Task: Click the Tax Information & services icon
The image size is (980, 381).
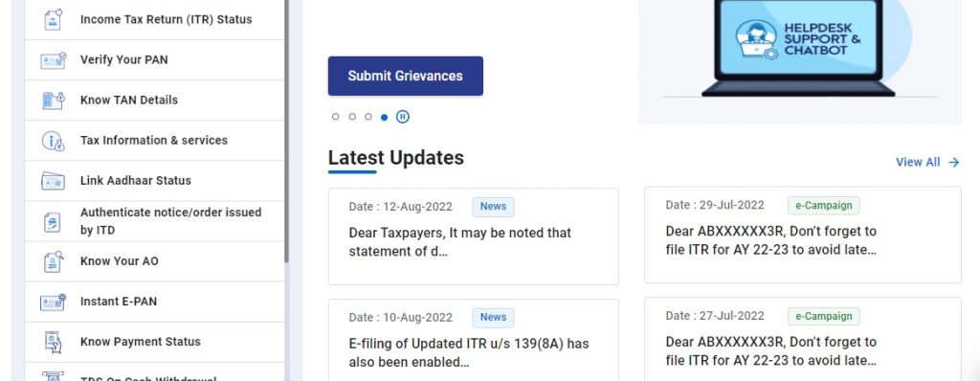Action: click(54, 140)
